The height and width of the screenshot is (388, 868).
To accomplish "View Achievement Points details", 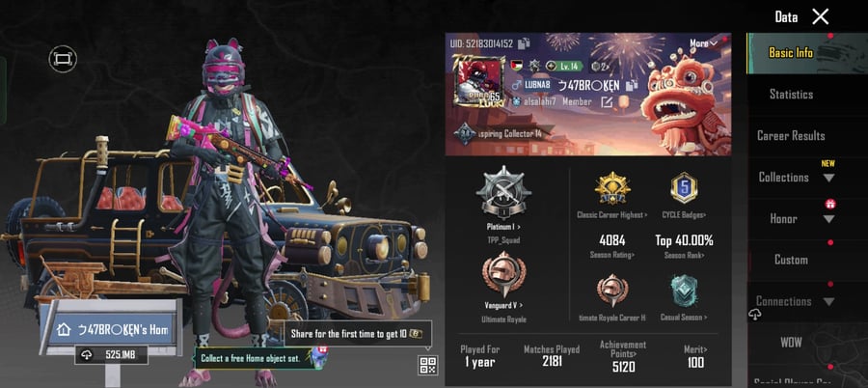I will coord(623,356).
